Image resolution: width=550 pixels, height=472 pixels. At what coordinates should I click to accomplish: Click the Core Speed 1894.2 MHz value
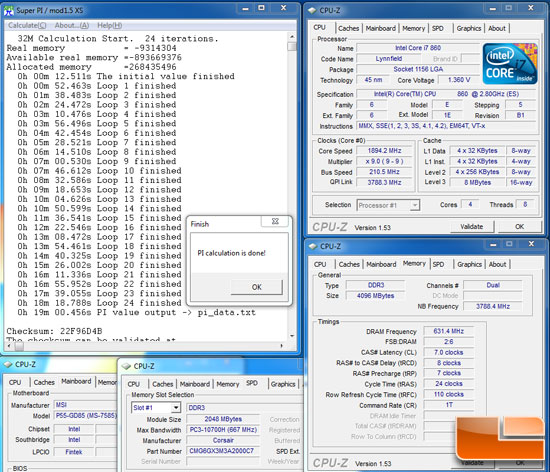(384, 150)
